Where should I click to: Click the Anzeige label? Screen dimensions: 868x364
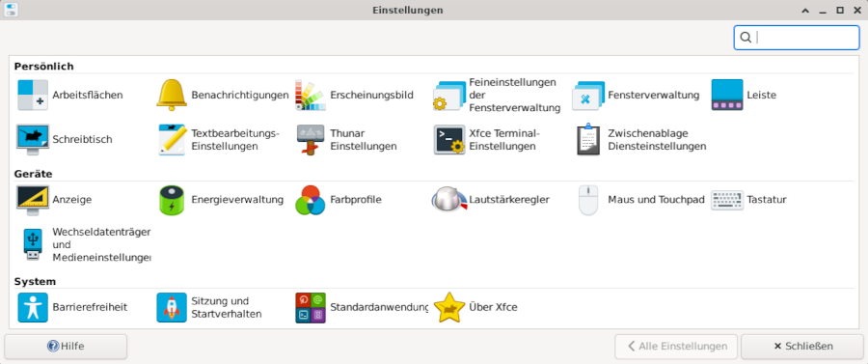[72, 200]
